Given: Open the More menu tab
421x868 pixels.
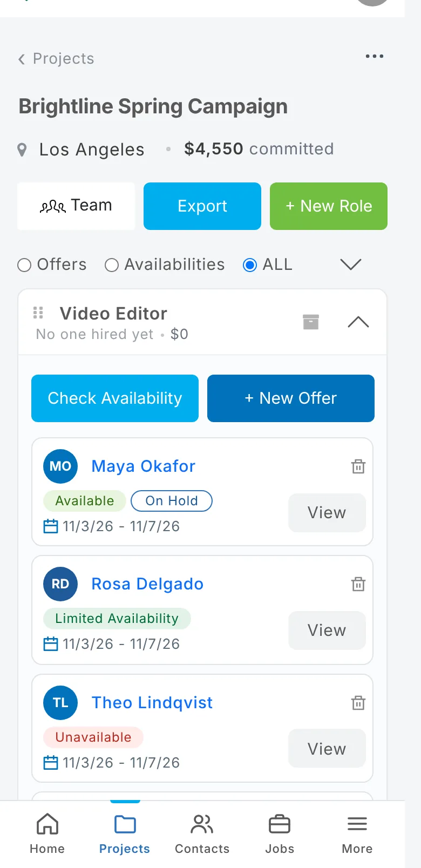Looking at the screenshot, I should (357, 833).
